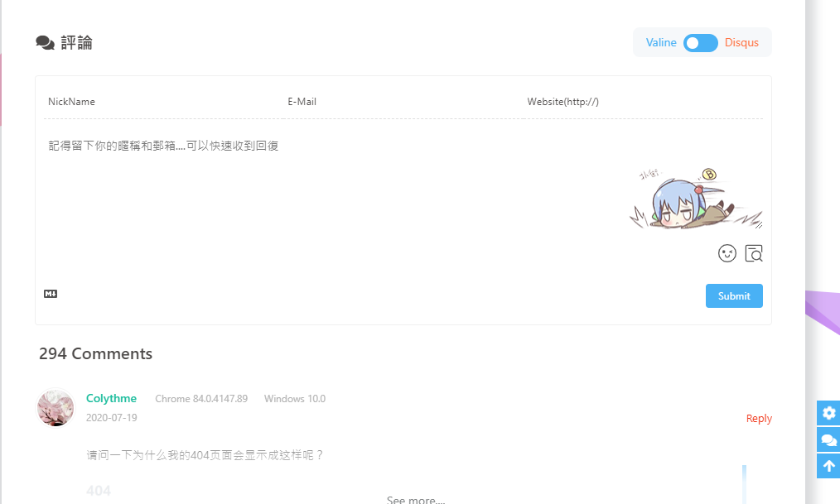Expand comments with See more...
Viewport: 840px width, 504px height.
pyautogui.click(x=416, y=500)
